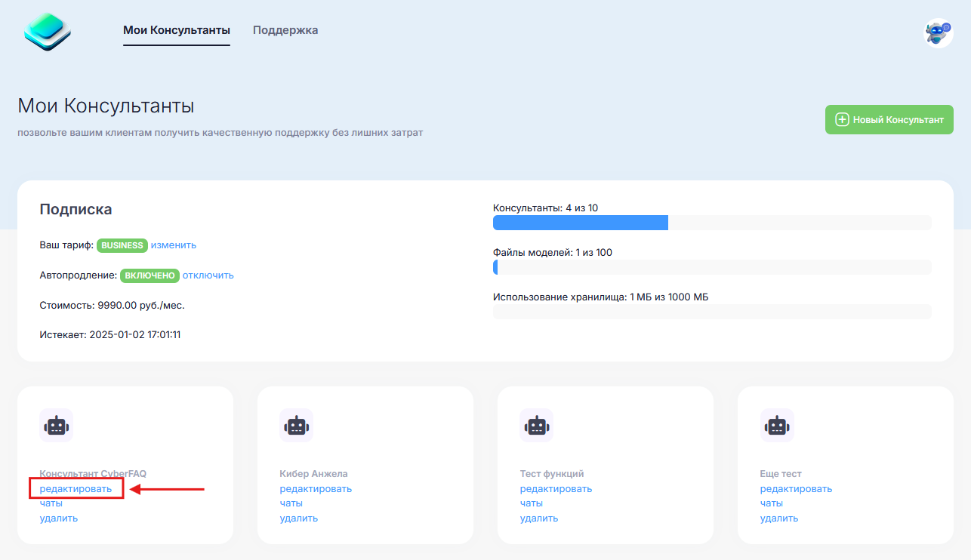Delete the Еще тест consultant
The width and height of the screenshot is (971, 560).
(x=779, y=518)
